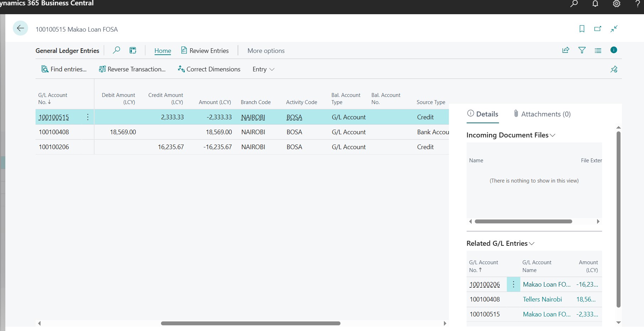Open the Tellers Nairobi account link

click(542, 299)
